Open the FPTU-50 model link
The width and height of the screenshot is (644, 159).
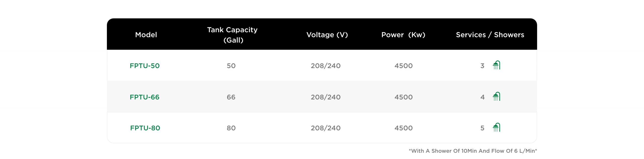coord(145,66)
